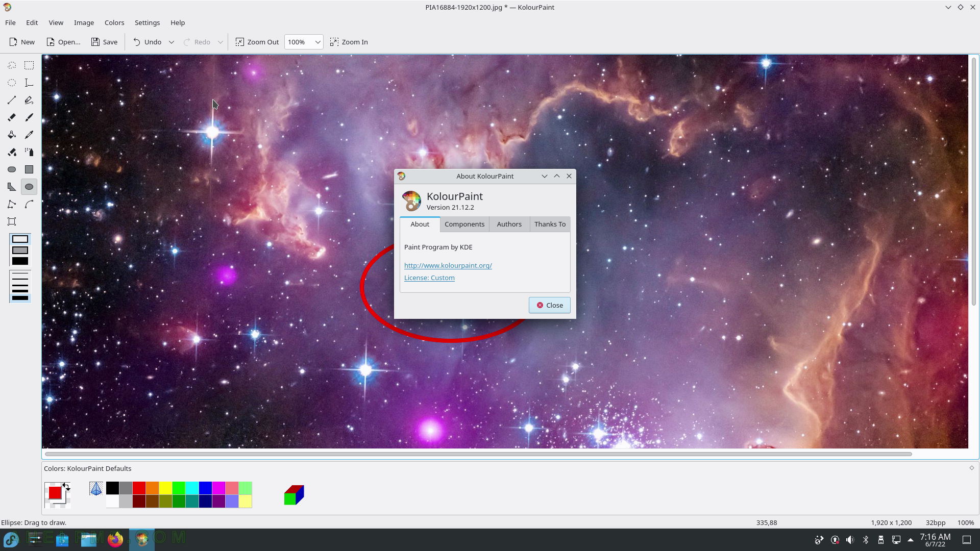980x551 pixels.
Task: Choose the solid foreground-fill shape style
Action: [20, 261]
